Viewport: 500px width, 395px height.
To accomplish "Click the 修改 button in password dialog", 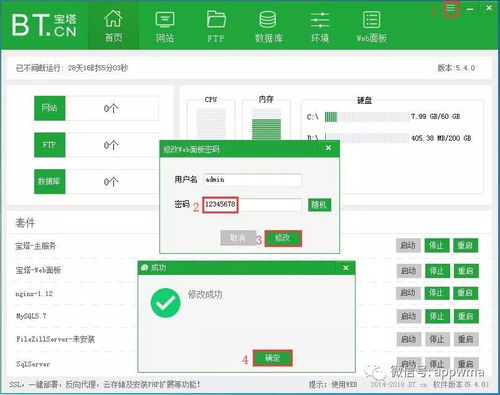I will tap(283, 238).
